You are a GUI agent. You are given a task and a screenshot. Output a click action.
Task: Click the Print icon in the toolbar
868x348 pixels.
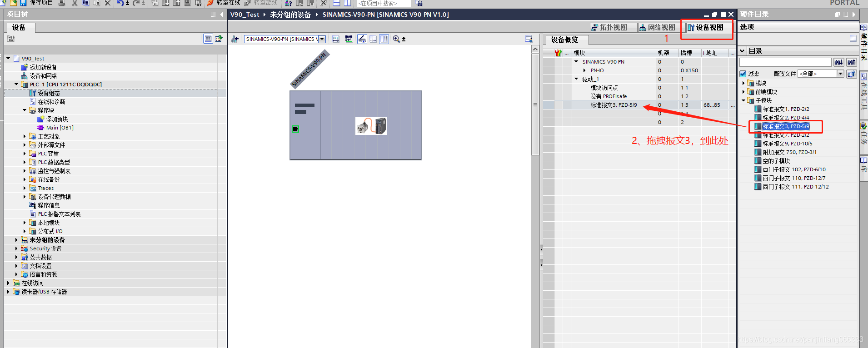62,3
